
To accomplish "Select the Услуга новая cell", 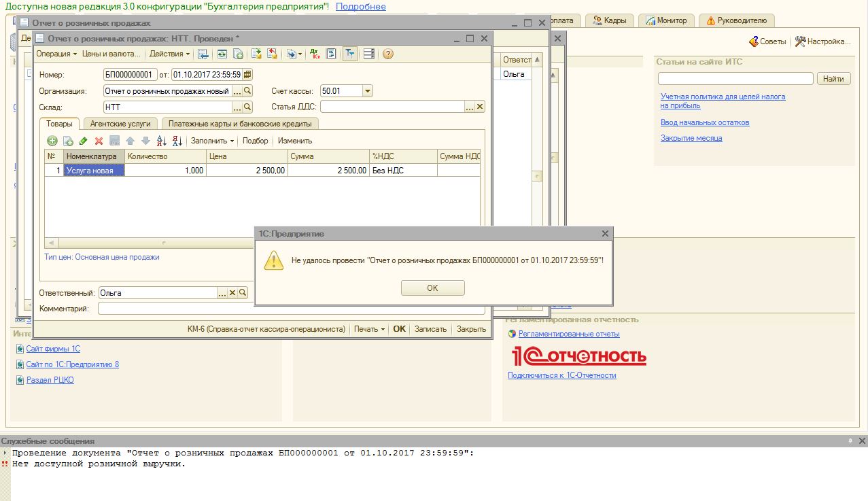I will [94, 171].
